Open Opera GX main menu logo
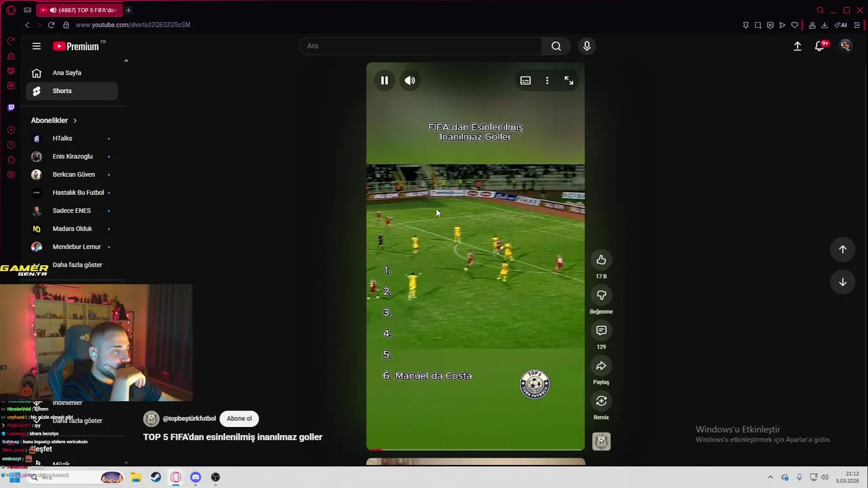The image size is (868, 488). pos(11,10)
